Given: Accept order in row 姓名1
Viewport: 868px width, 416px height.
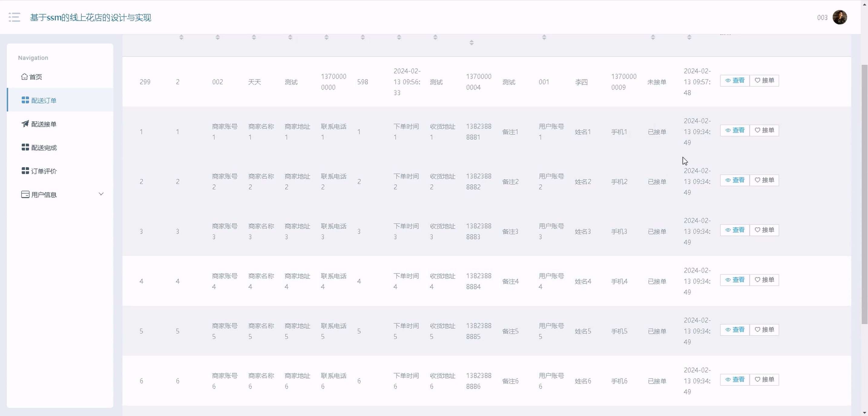Looking at the screenshot, I should pos(764,130).
